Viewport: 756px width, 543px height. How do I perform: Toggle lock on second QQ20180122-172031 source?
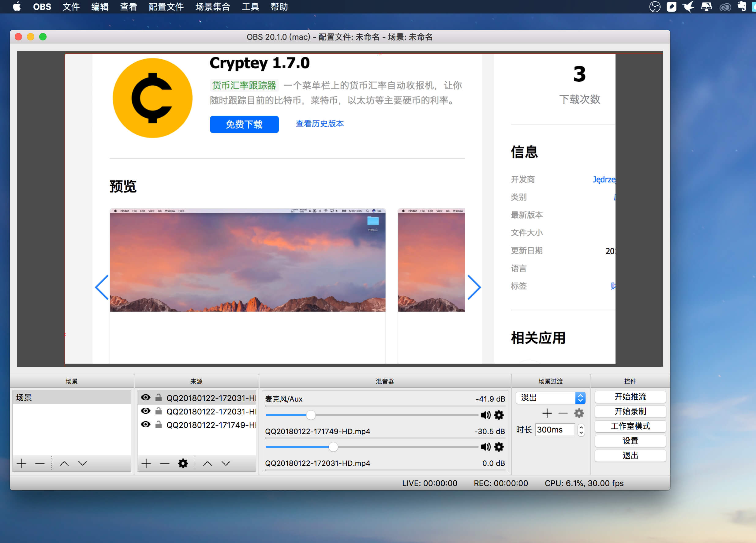pos(159,411)
